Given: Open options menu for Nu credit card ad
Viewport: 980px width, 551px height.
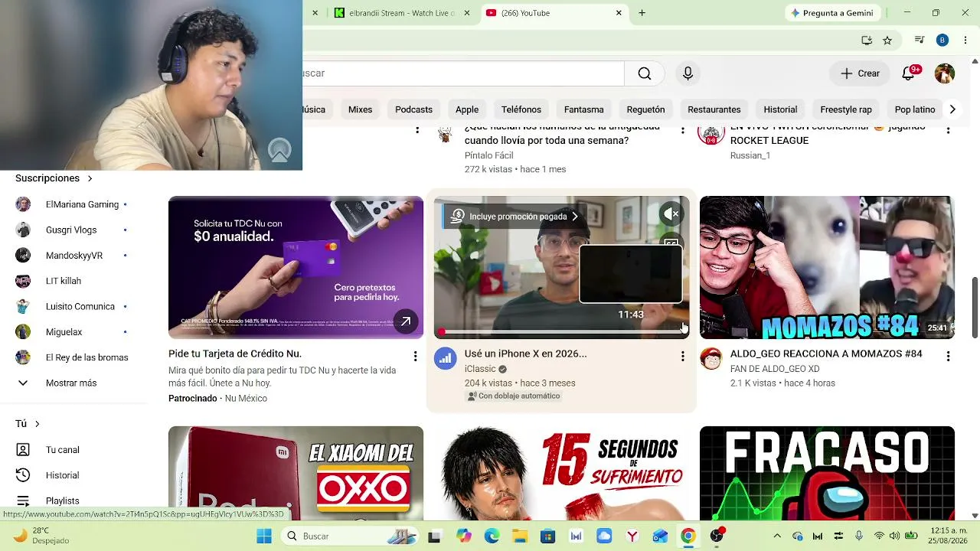Looking at the screenshot, I should 415,357.
